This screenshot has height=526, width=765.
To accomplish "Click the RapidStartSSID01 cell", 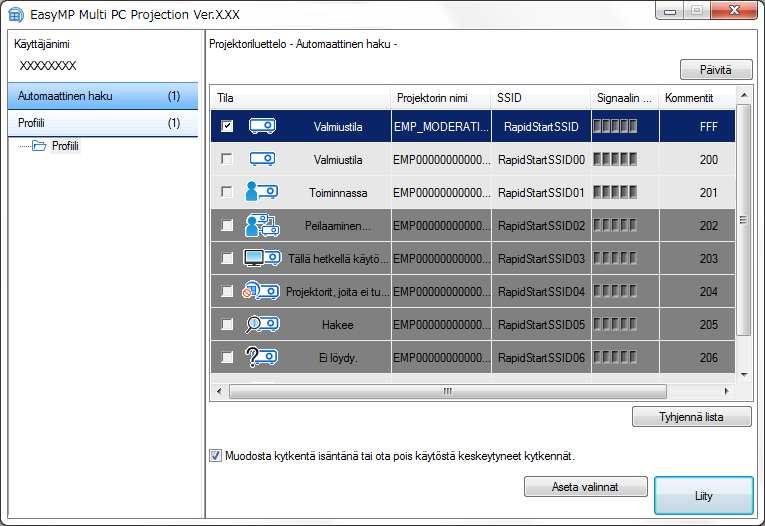I will (541, 192).
